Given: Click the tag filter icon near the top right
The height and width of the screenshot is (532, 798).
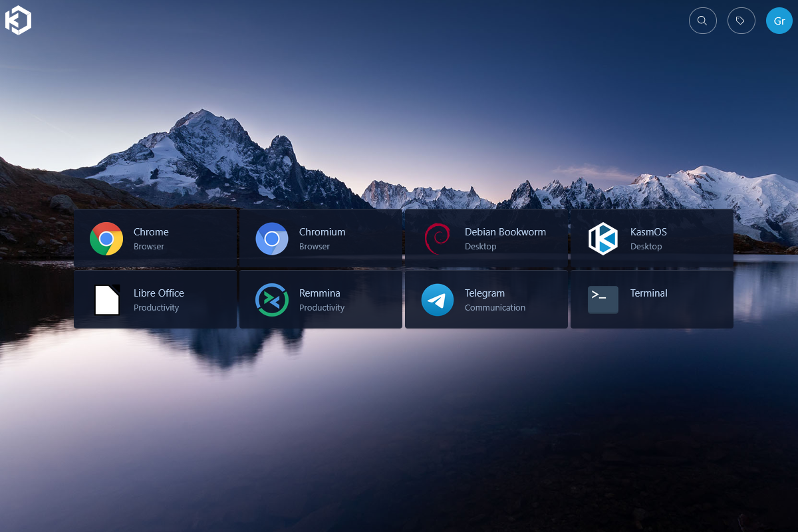Looking at the screenshot, I should (741, 21).
